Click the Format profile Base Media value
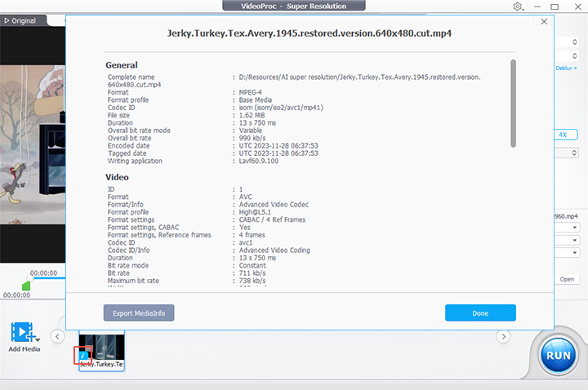This screenshot has height=390, width=588. coord(256,100)
